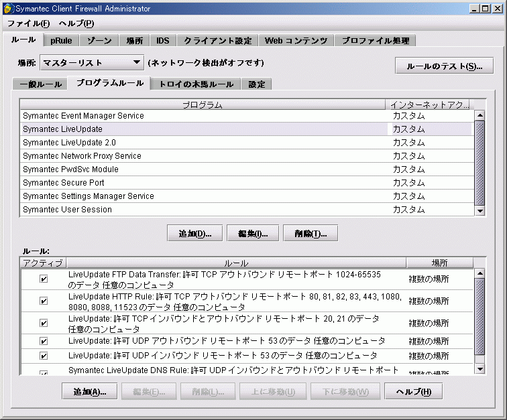The image size is (507, 420).
Task: Click the アクティブ column header
Action: click(44, 263)
